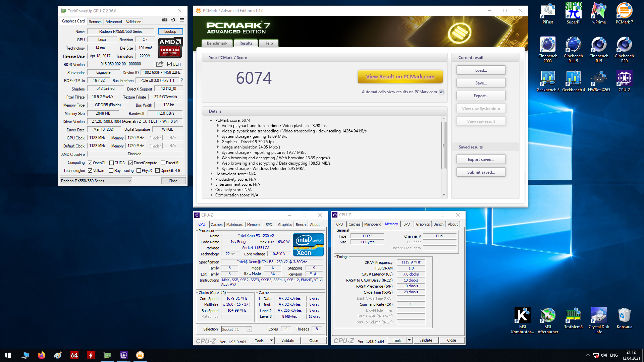
Task: Open the PCMark 7 desktop shortcut
Action: pos(624,14)
